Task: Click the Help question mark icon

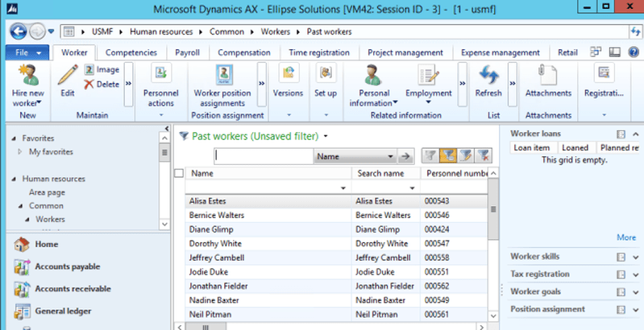Action: click(x=634, y=52)
